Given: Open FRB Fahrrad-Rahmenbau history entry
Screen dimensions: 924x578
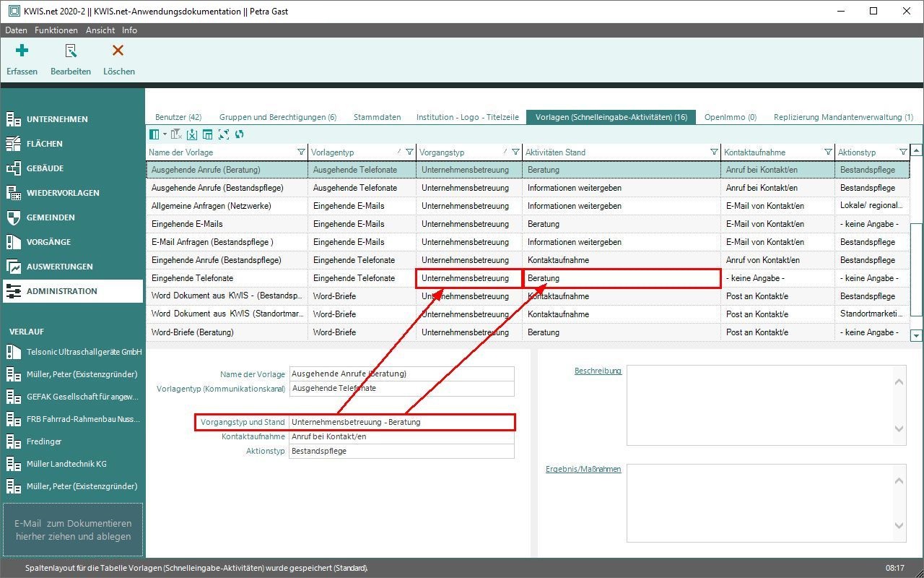Looking at the screenshot, I should pyautogui.click(x=72, y=419).
